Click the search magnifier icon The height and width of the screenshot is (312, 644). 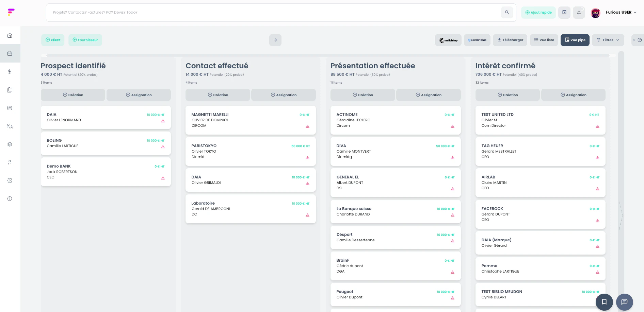tap(507, 13)
